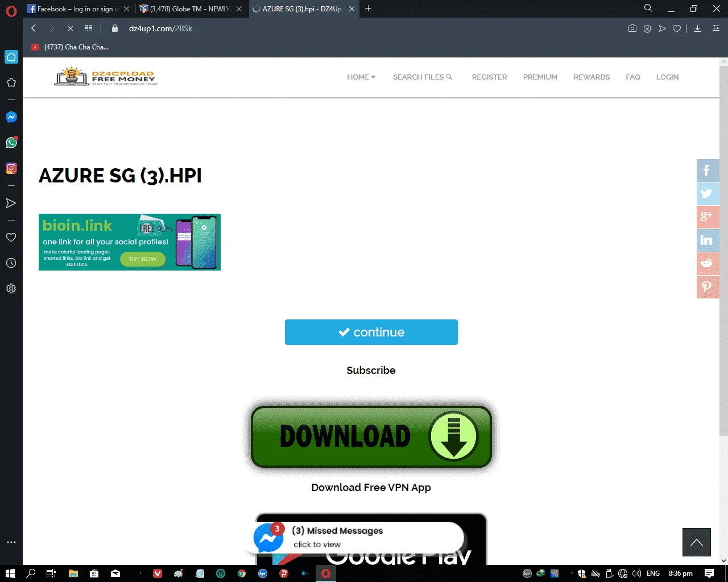Share page on Facebook side button
This screenshot has height=582, width=728.
(708, 170)
